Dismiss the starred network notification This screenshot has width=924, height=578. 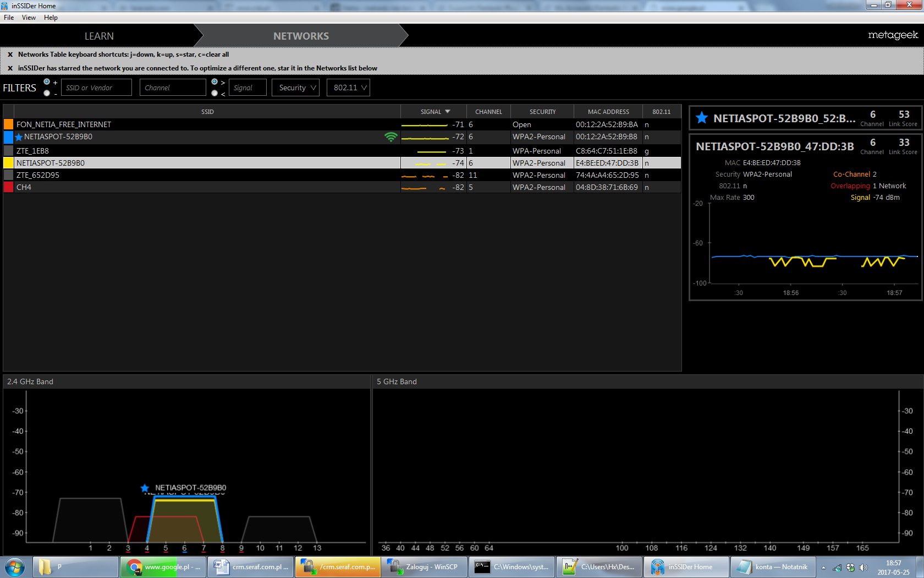10,68
